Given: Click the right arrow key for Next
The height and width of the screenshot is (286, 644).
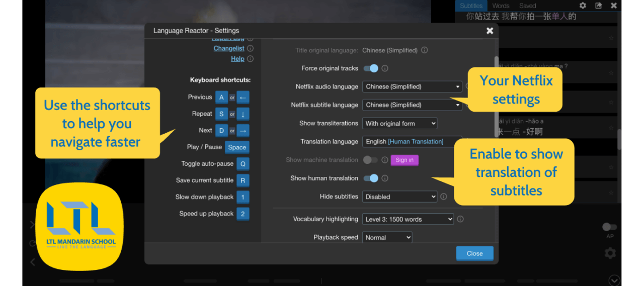Looking at the screenshot, I should pos(243,131).
